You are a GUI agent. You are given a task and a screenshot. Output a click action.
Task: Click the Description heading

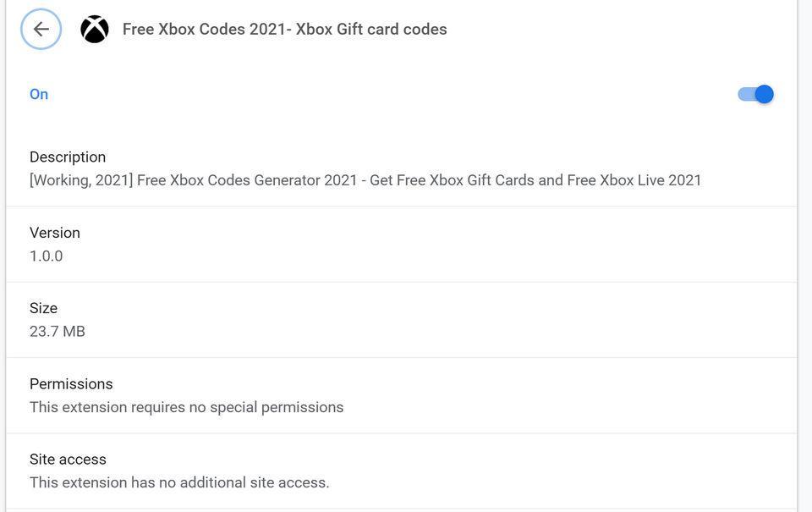(68, 157)
